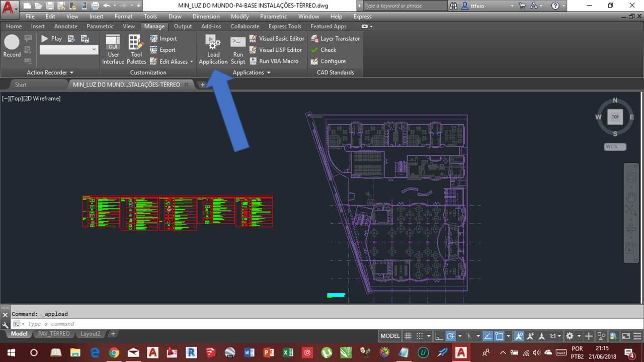The image size is (644, 362).
Task: Select the Tool Palettes icon
Action: pos(136,49)
